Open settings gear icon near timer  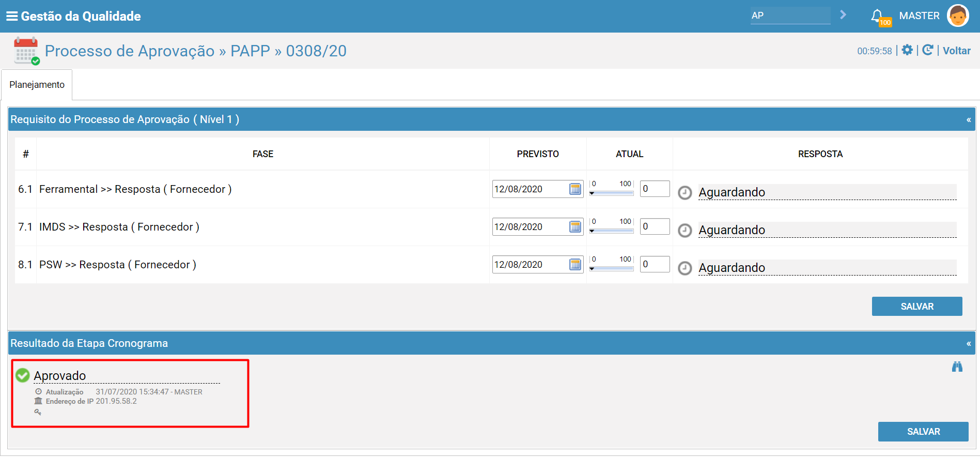click(907, 50)
